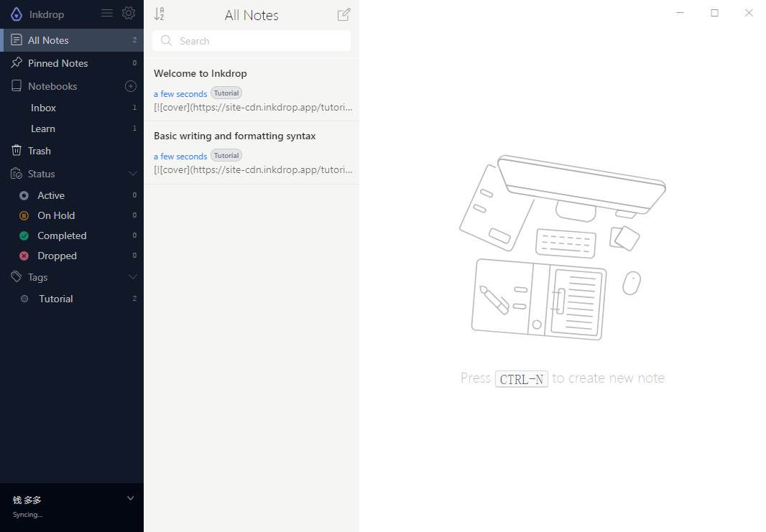Filter notes by On Hold status
Viewport: 766px width, 532px height.
72,215
